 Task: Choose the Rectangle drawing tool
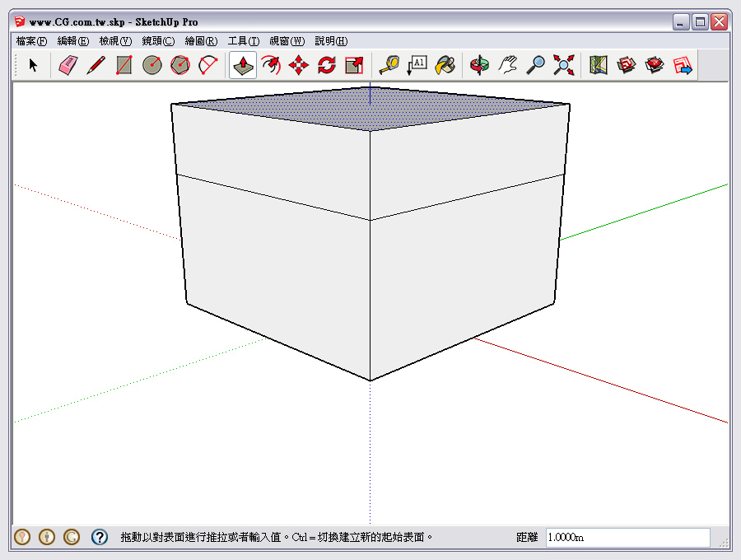(x=123, y=65)
